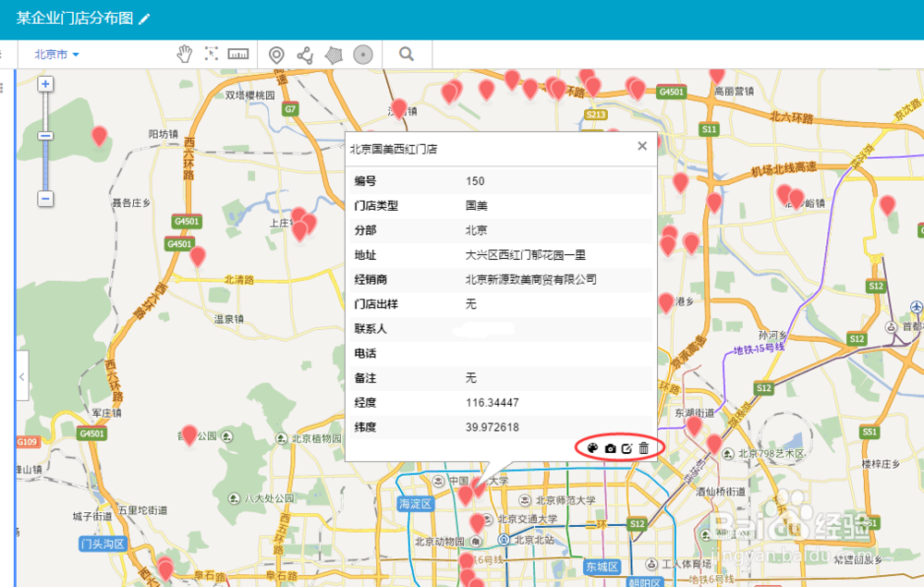Click the 某企业门店分布图 title text
Image resolution: width=924 pixels, height=587 pixels.
[x=75, y=18]
